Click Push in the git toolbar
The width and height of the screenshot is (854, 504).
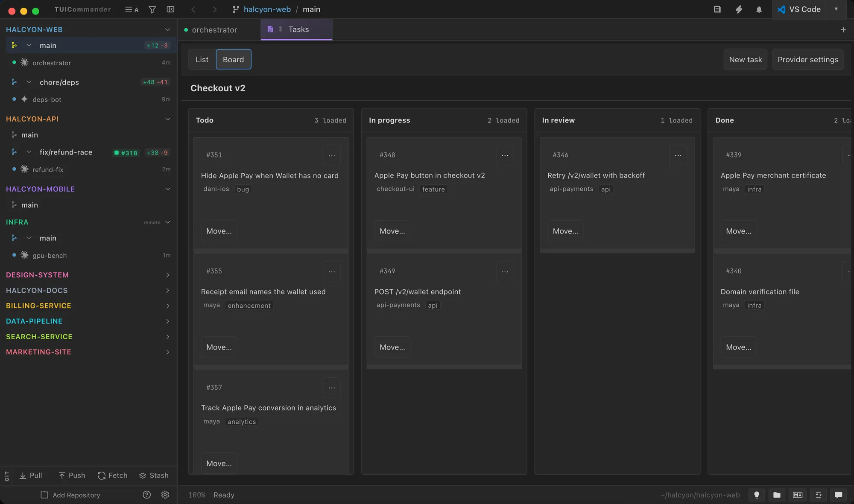(x=72, y=475)
